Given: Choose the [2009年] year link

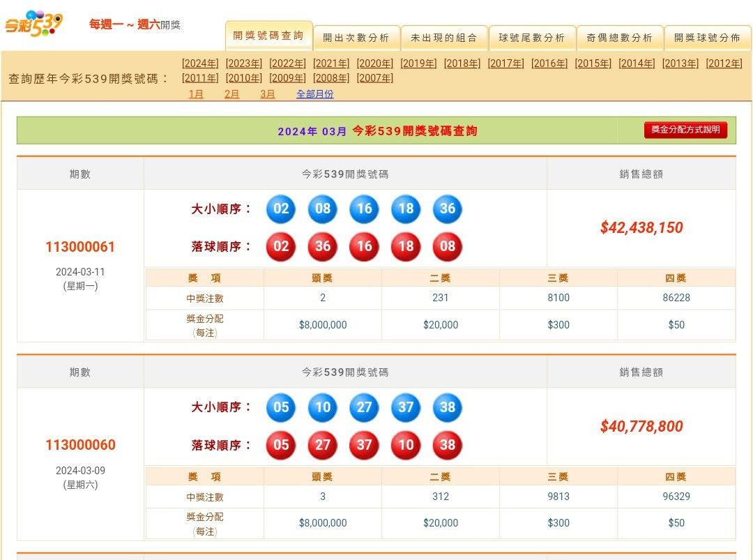Looking at the screenshot, I should click(288, 78).
